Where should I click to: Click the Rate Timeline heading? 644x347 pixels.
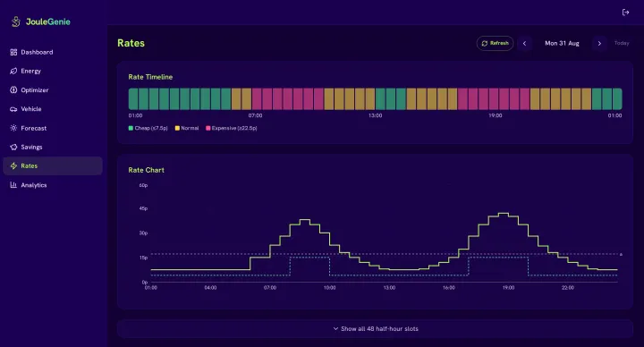click(x=150, y=77)
